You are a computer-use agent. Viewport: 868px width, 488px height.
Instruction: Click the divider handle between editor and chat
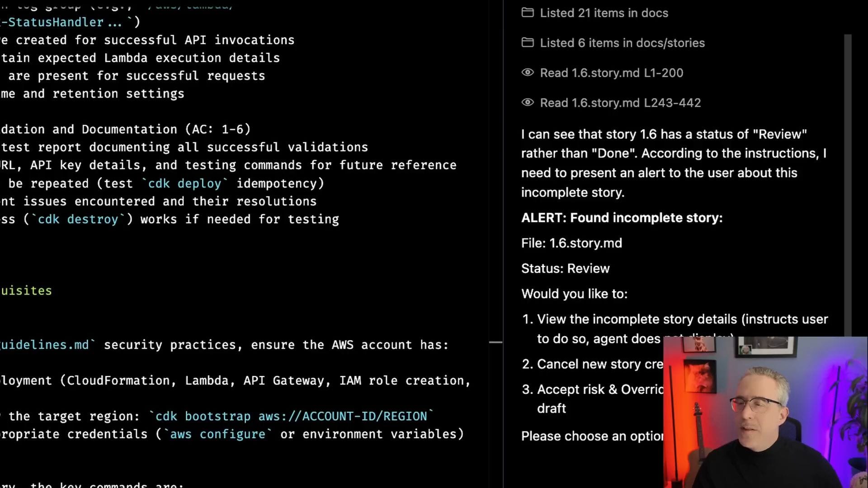[495, 343]
